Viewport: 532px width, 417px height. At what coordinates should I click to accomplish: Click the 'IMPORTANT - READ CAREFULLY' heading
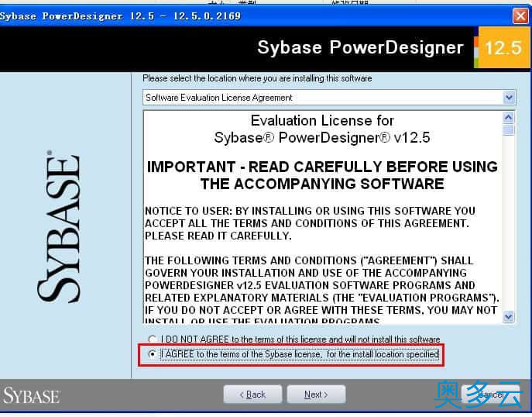pyautogui.click(x=322, y=175)
